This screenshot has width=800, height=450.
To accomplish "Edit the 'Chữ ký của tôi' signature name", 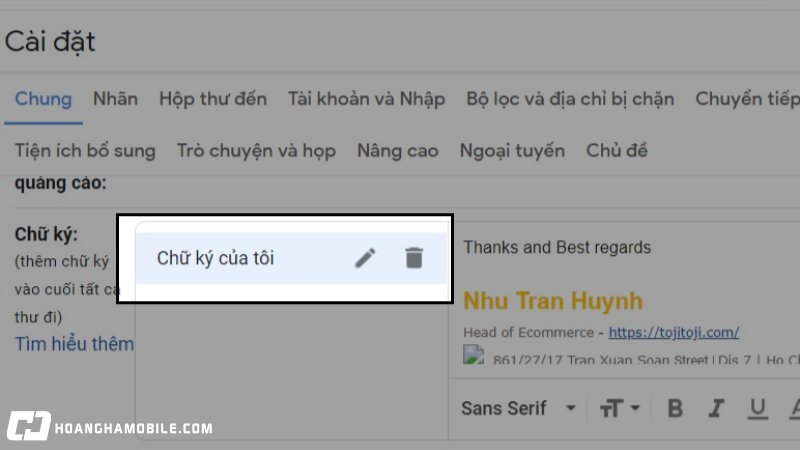I will [365, 258].
